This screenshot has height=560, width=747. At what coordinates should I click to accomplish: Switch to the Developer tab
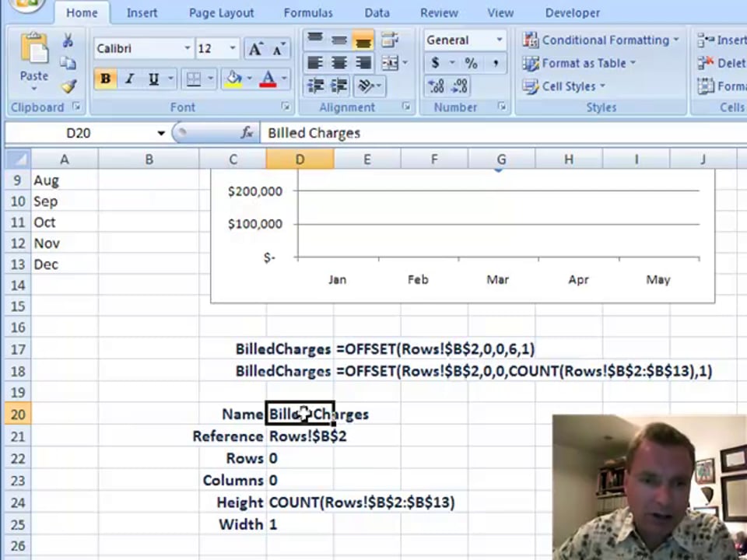coord(573,13)
